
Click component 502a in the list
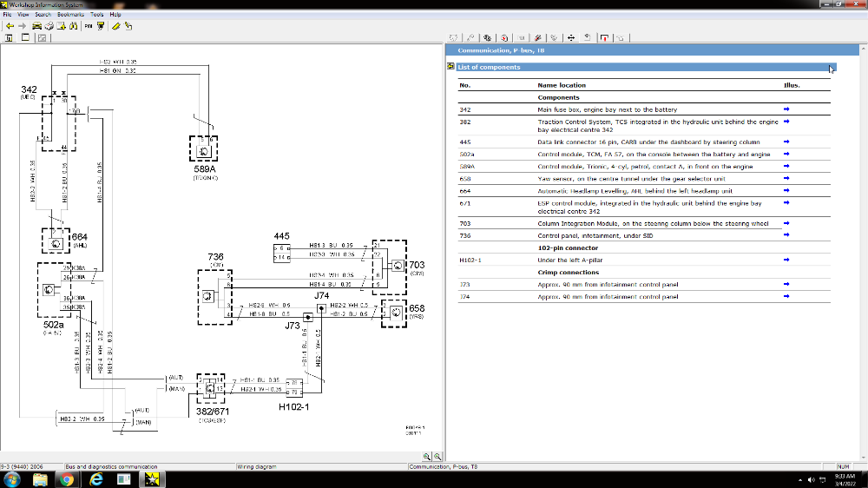[466, 154]
